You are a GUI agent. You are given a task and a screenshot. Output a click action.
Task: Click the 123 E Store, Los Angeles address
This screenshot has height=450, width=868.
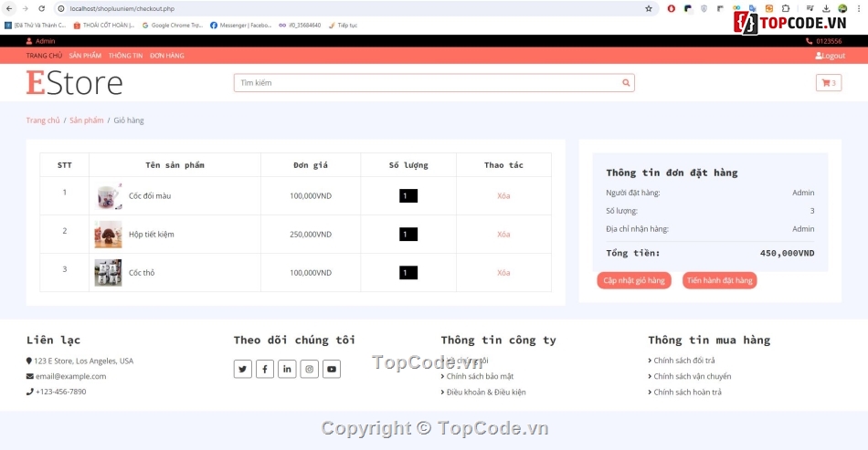(x=83, y=361)
